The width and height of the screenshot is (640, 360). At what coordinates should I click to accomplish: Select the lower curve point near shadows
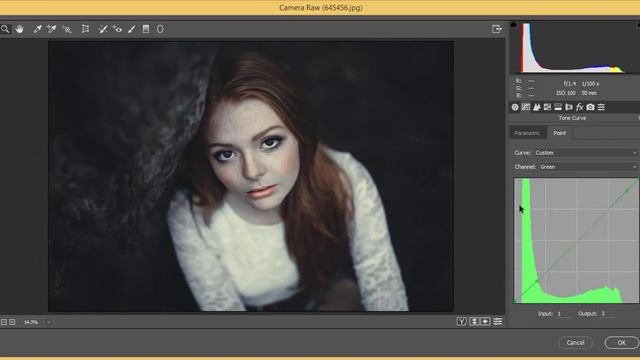pyautogui.click(x=537, y=281)
